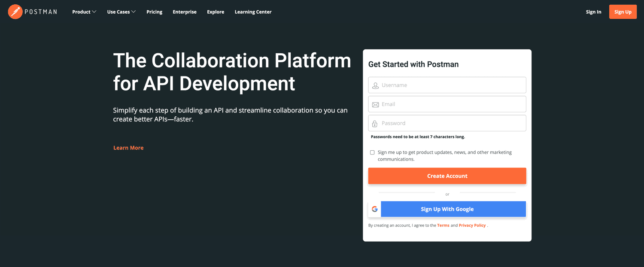Screen dimensions: 644x267
Task: Go to the Enterprise menu item
Action: pyautogui.click(x=185, y=12)
